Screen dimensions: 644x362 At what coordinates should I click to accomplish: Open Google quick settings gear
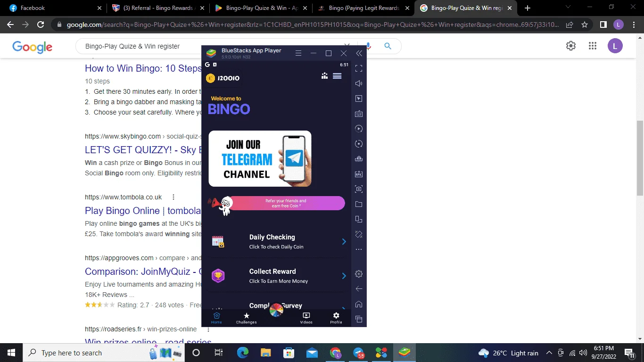571,46
